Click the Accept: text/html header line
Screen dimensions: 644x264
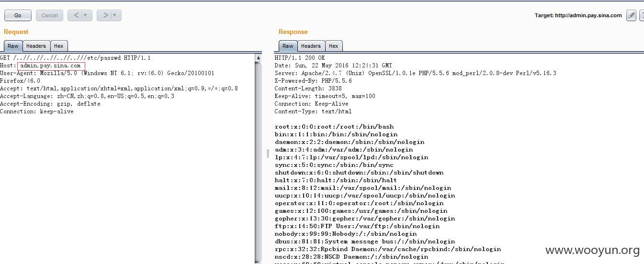119,88
